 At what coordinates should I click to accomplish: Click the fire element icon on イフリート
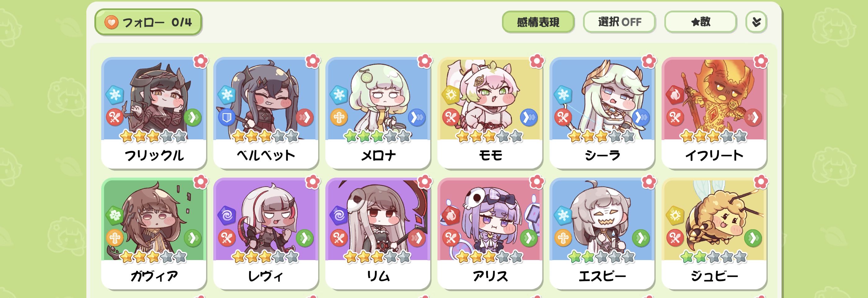click(675, 95)
